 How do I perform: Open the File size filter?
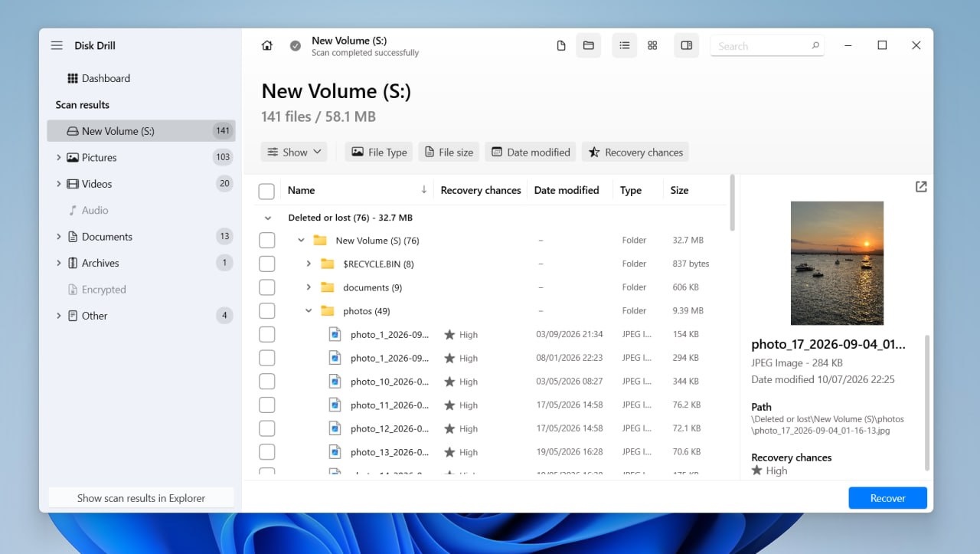(449, 152)
